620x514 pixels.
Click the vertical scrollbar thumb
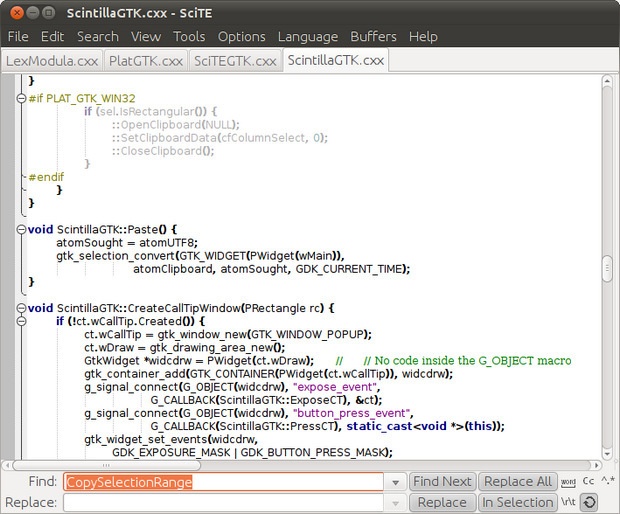607,270
